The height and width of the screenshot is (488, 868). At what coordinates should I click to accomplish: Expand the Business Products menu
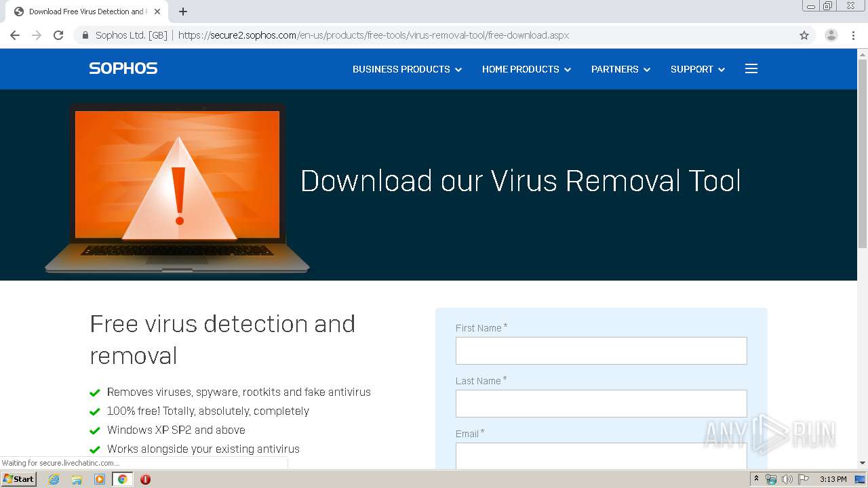click(x=407, y=69)
